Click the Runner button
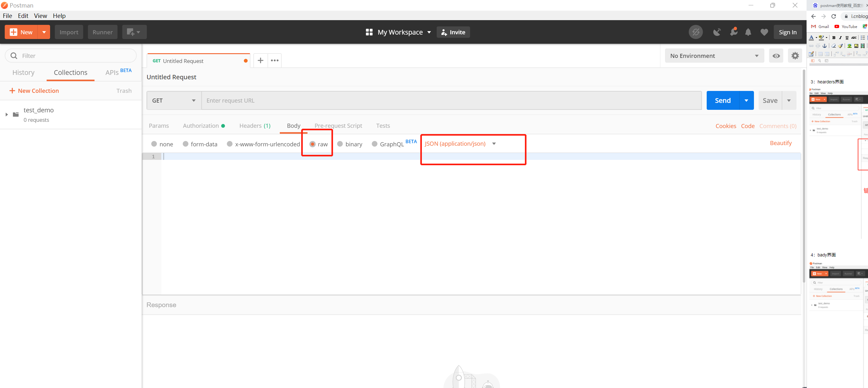Screen dimensions: 868x388 click(x=102, y=32)
